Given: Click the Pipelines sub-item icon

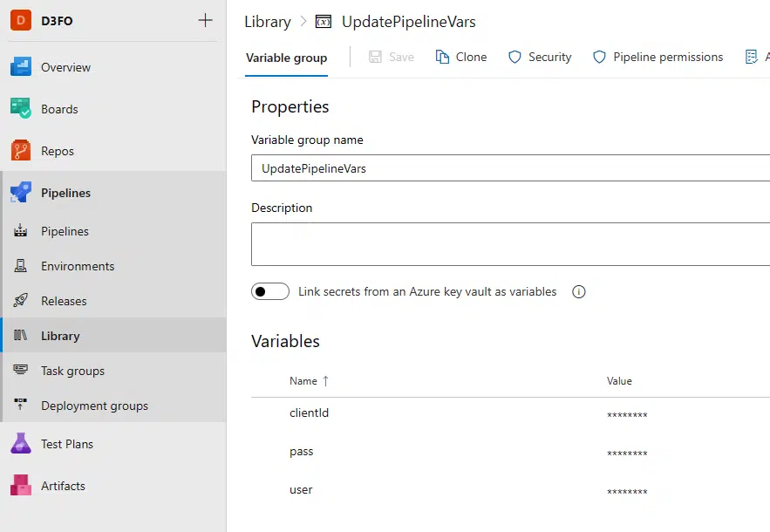Looking at the screenshot, I should click(x=21, y=230).
